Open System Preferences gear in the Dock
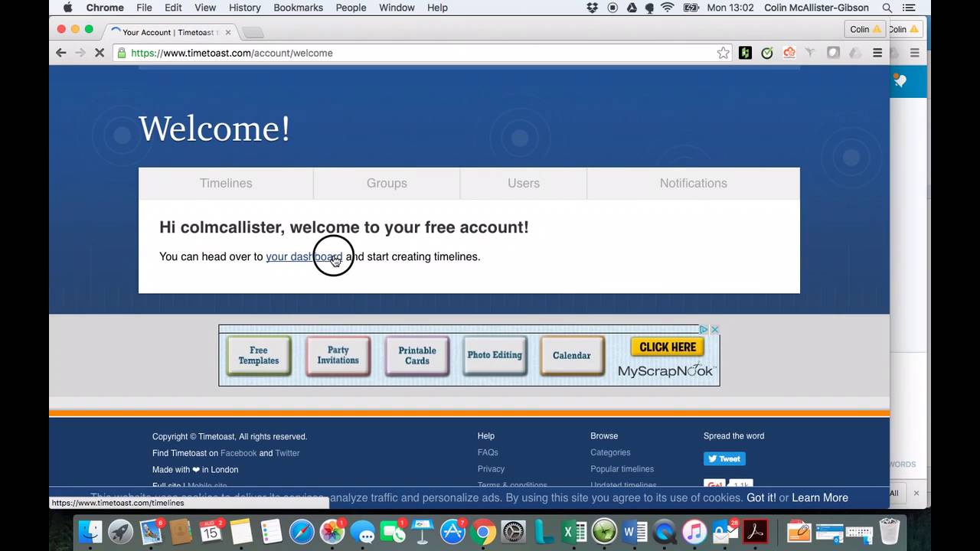The height and width of the screenshot is (551, 980). click(513, 531)
